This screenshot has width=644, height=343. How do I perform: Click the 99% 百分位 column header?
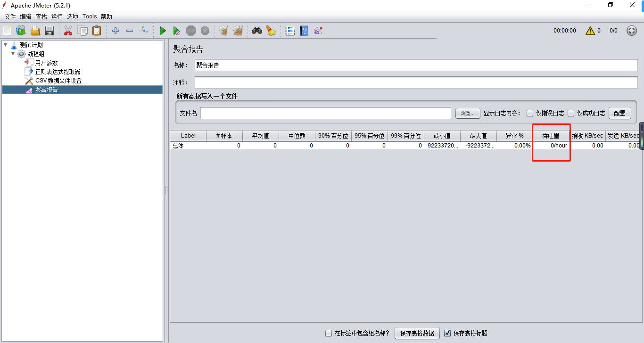click(x=406, y=136)
